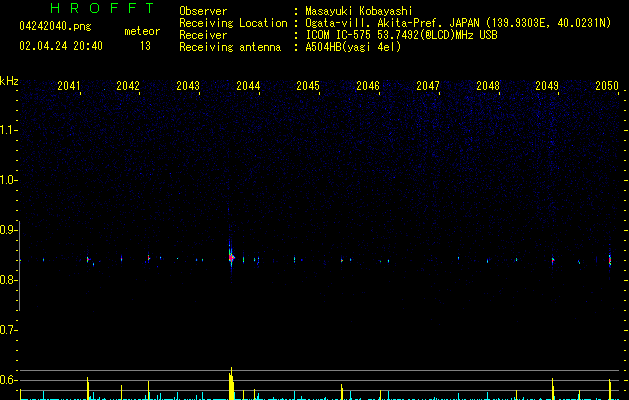Click observer name Masayuki Kobayashi
Image resolution: width=629 pixels, height=400 pixels.
coord(359,11)
